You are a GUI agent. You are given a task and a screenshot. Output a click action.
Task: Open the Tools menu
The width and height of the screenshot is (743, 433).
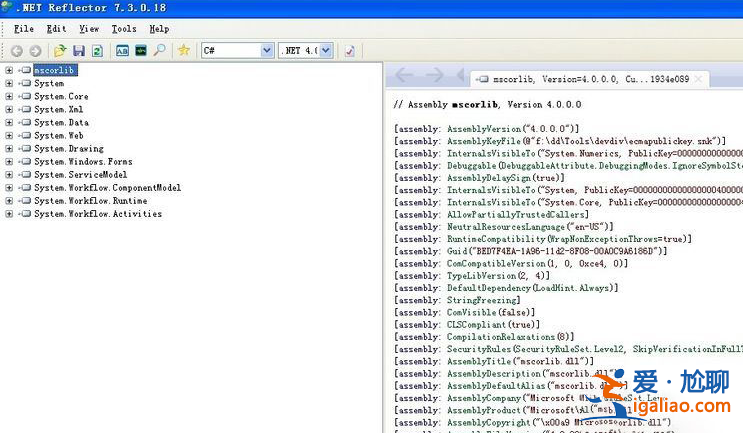click(x=124, y=29)
